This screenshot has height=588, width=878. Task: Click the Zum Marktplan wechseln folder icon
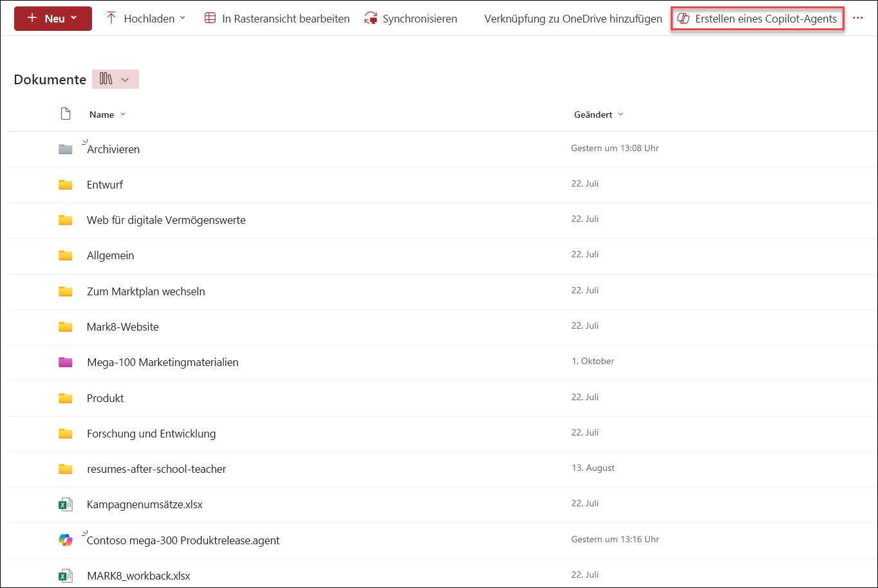point(65,291)
